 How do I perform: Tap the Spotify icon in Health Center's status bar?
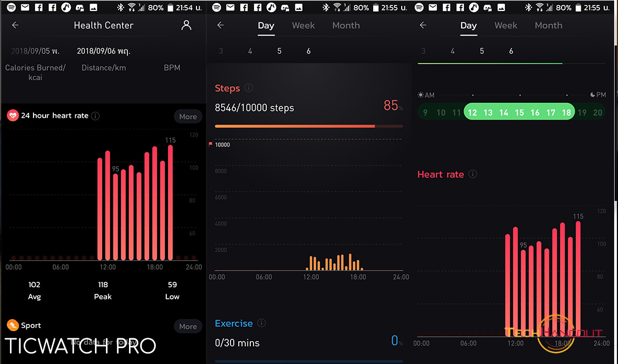[x=12, y=7]
